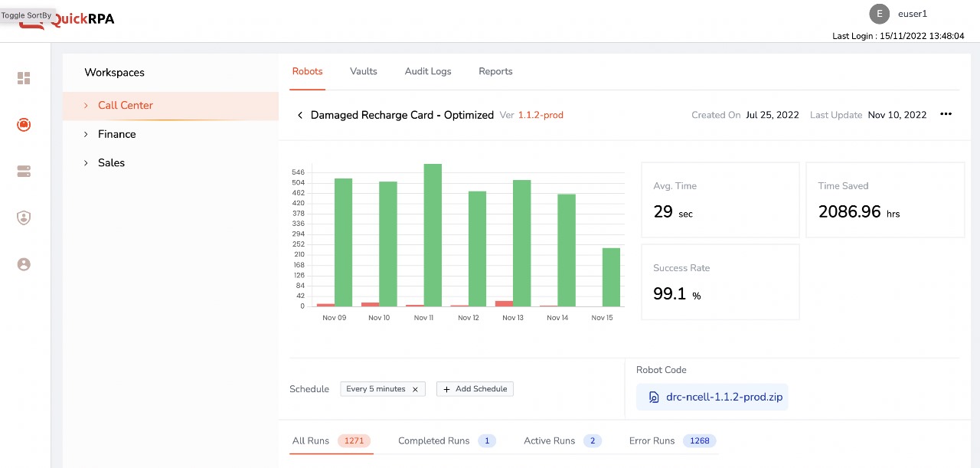The image size is (980, 468).
Task: Download drc-ncell-1.1.2-prod.zip robot code
Action: (711, 398)
